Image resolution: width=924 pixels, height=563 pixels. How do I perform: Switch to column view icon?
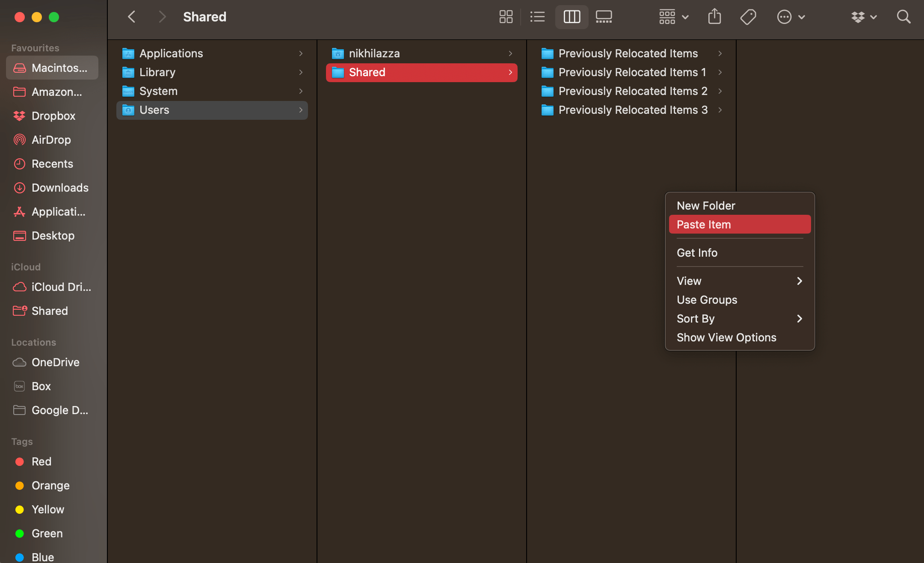pyautogui.click(x=571, y=17)
